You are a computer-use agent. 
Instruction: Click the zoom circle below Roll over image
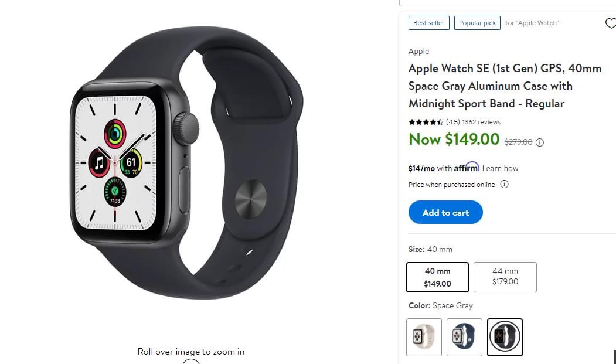[x=191, y=362]
